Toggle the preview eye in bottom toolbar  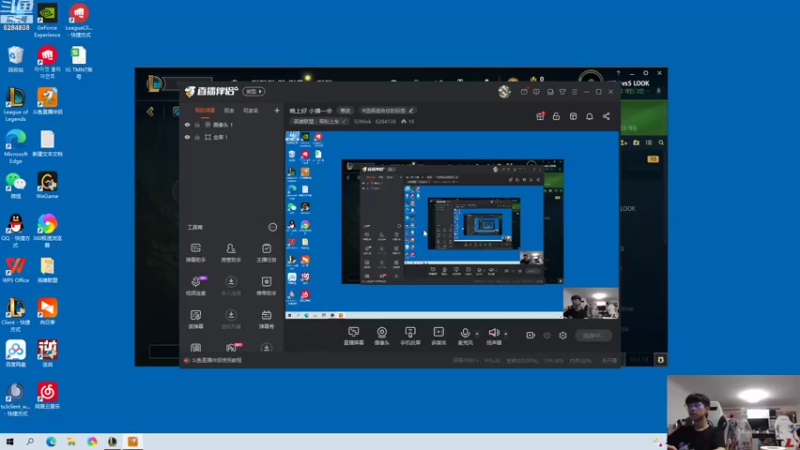pos(547,336)
